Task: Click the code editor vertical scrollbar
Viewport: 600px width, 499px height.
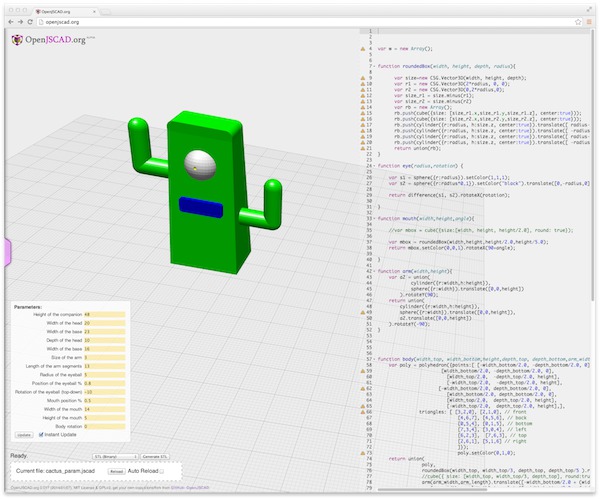Action: (592, 165)
